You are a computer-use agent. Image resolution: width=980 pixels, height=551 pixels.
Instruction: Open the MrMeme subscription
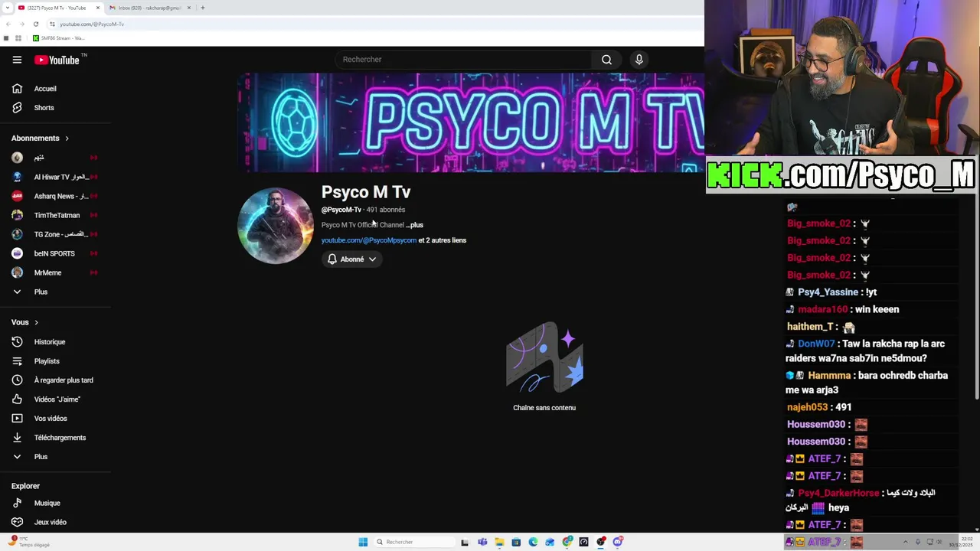54,272
